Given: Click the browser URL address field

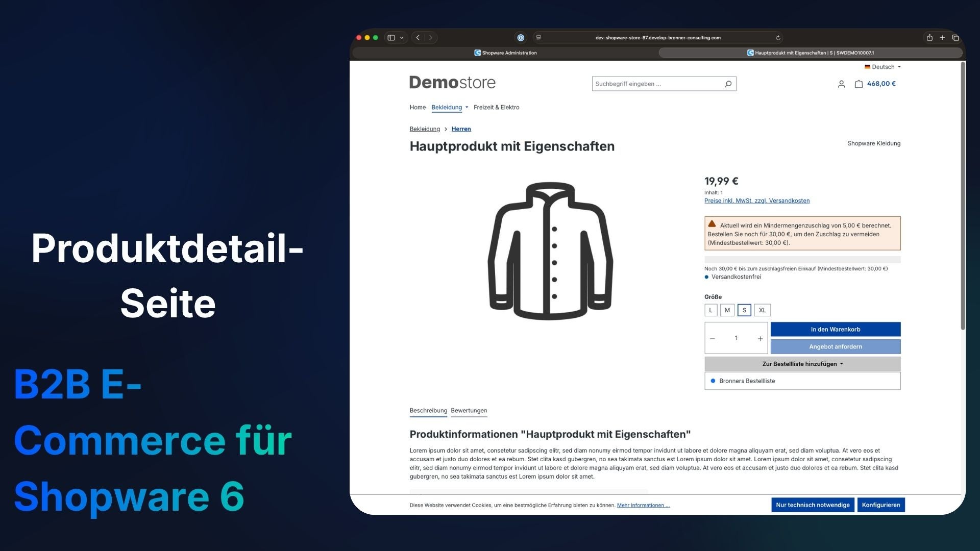Looking at the screenshot, I should (658, 38).
